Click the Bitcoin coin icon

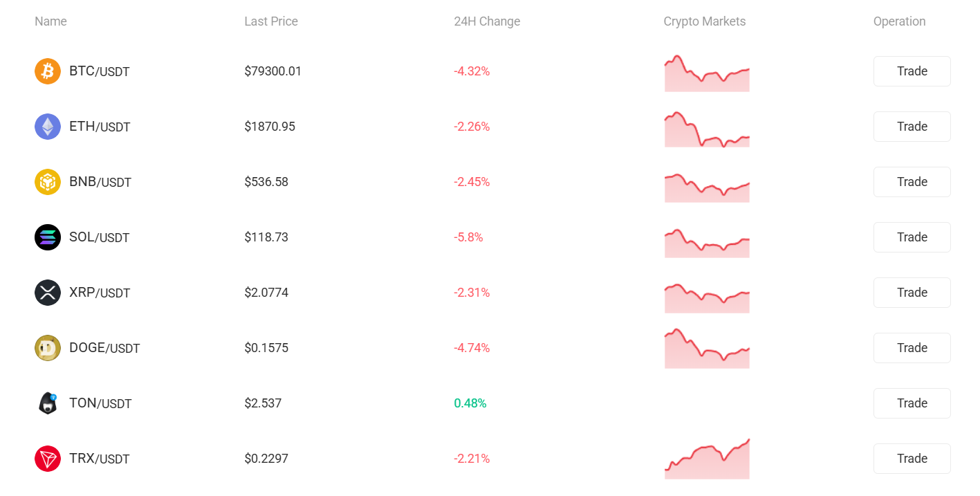point(48,71)
